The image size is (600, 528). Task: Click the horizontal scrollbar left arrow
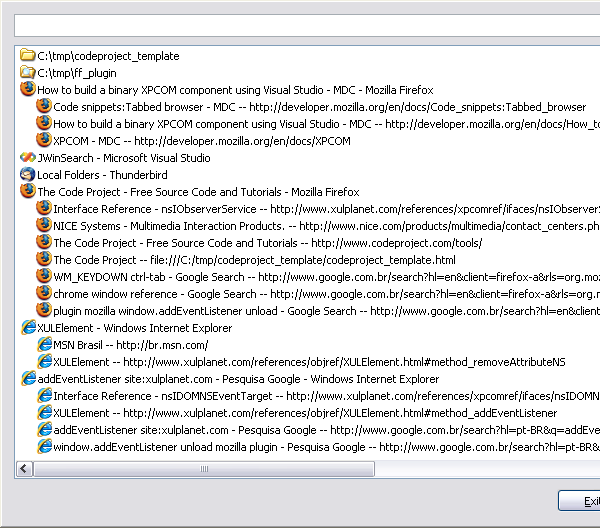24,468
